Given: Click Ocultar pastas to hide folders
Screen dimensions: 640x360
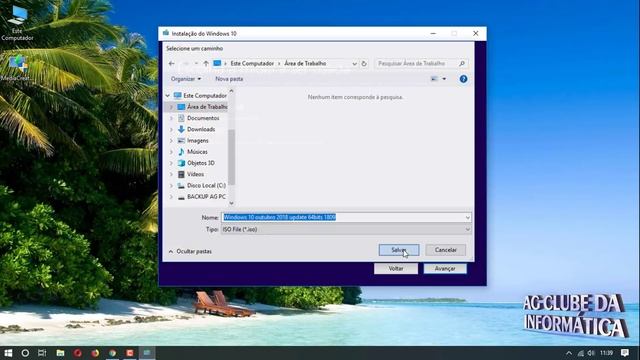Looking at the screenshot, I should pos(190,251).
